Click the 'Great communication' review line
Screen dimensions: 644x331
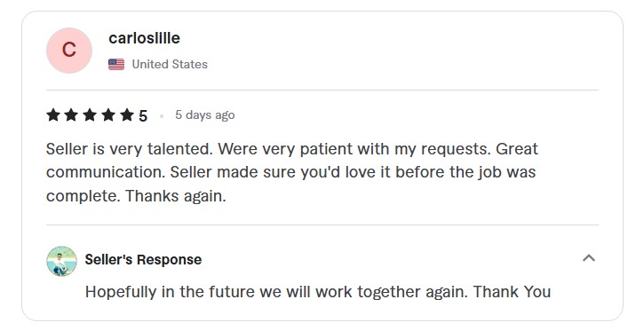pos(290,172)
